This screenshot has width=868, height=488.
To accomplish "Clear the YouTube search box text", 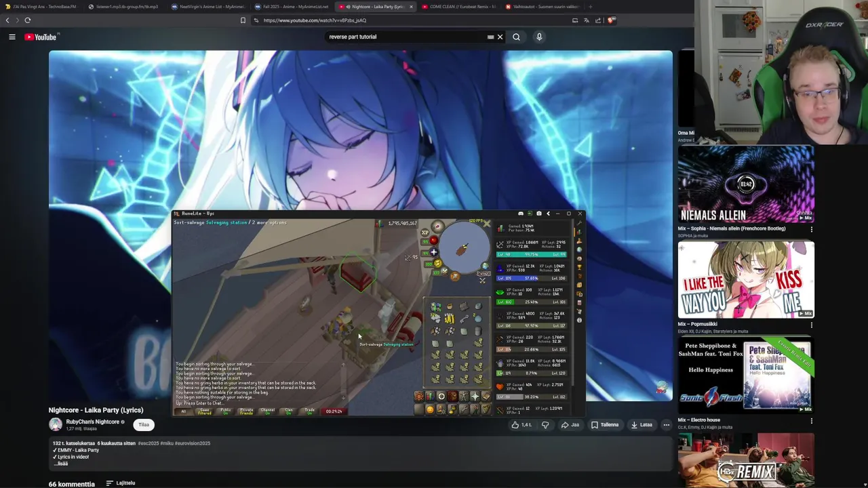I will 500,37.
